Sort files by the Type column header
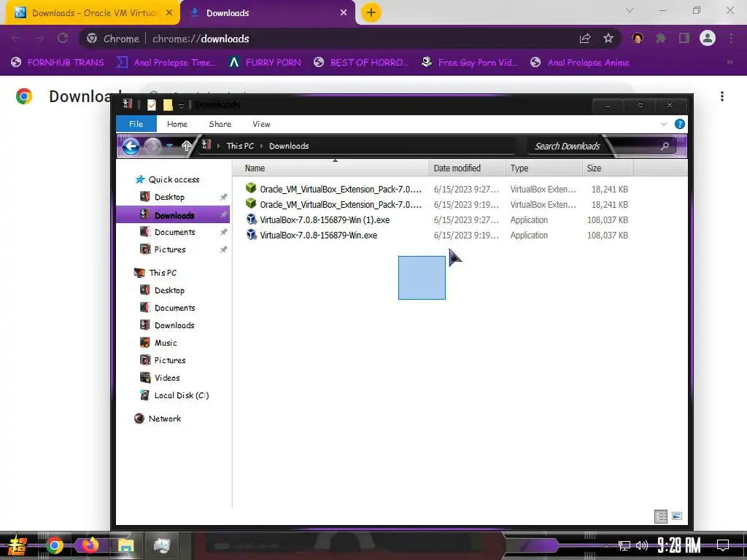The image size is (747, 560). [x=543, y=168]
